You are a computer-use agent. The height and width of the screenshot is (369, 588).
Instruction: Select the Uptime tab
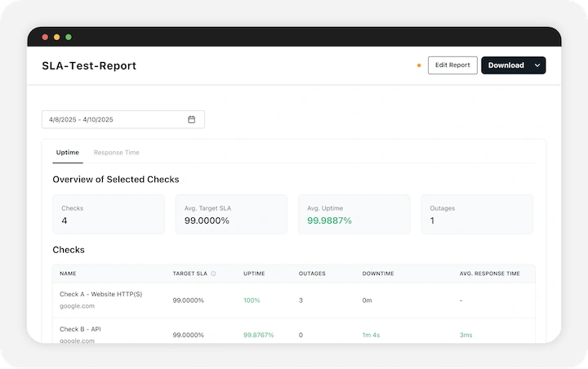coord(67,153)
